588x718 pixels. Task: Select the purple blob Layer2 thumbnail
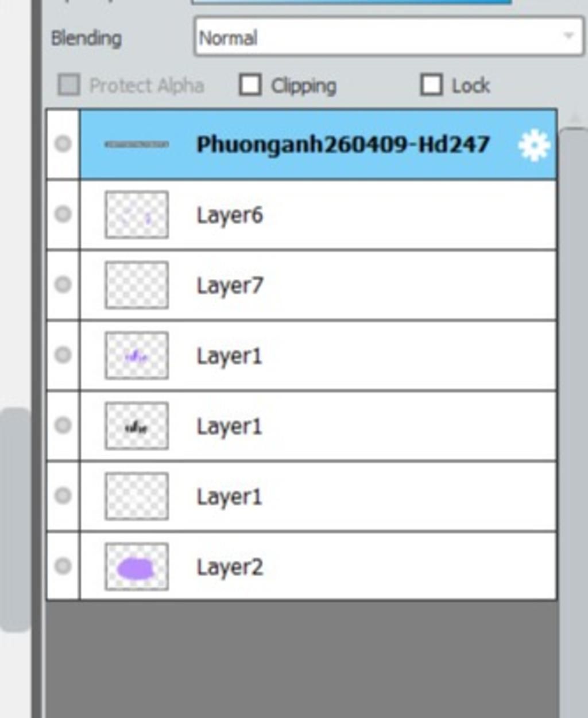click(137, 566)
